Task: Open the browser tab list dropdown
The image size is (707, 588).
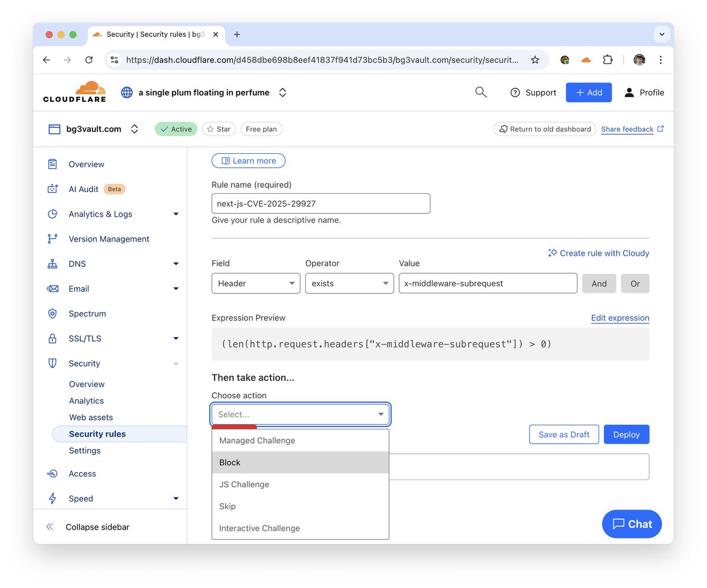Action: [x=662, y=34]
